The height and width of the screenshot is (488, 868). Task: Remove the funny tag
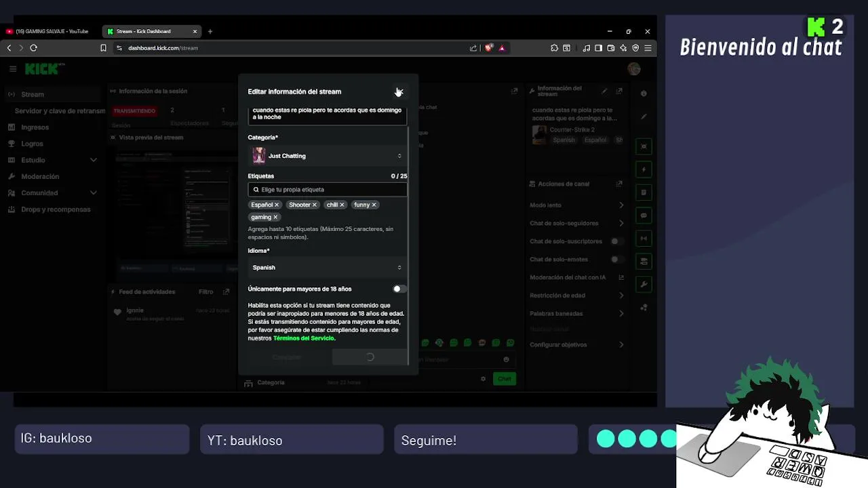tap(374, 205)
